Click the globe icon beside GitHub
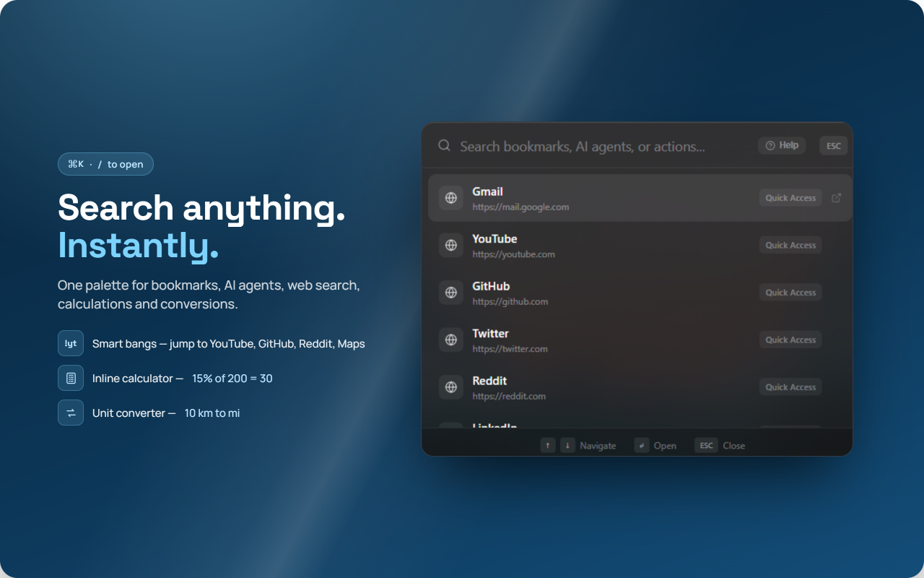 pyautogui.click(x=451, y=293)
